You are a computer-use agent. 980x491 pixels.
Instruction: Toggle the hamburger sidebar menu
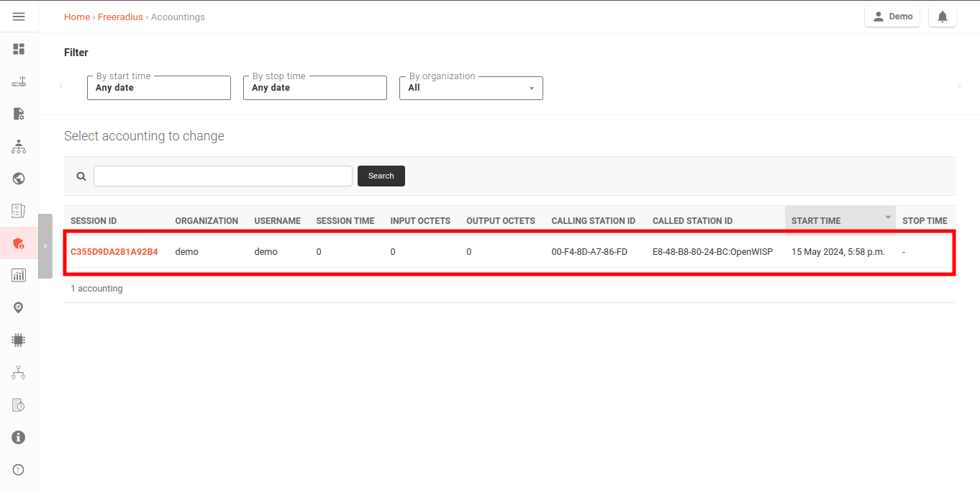[19, 16]
